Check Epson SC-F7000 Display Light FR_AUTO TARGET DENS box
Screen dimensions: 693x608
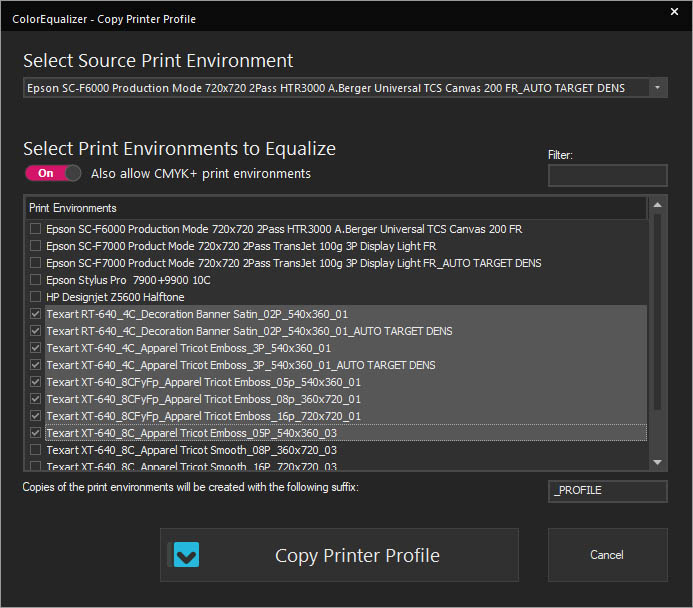35,263
